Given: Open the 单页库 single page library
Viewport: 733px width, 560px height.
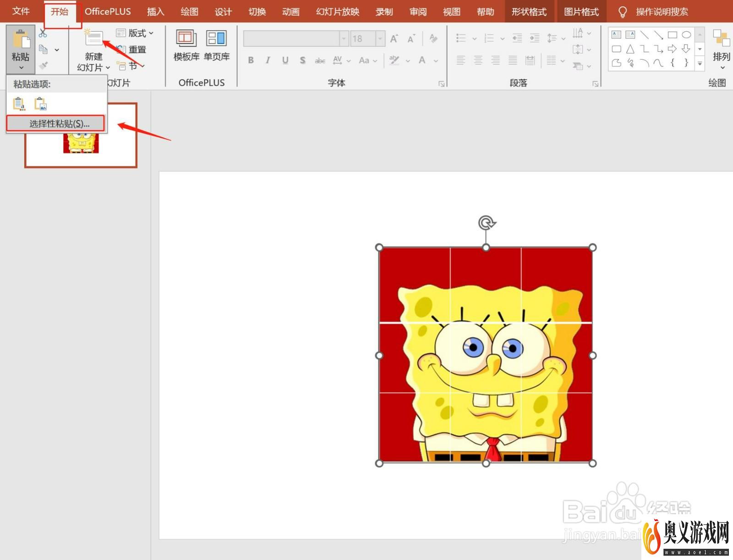Looking at the screenshot, I should 217,45.
